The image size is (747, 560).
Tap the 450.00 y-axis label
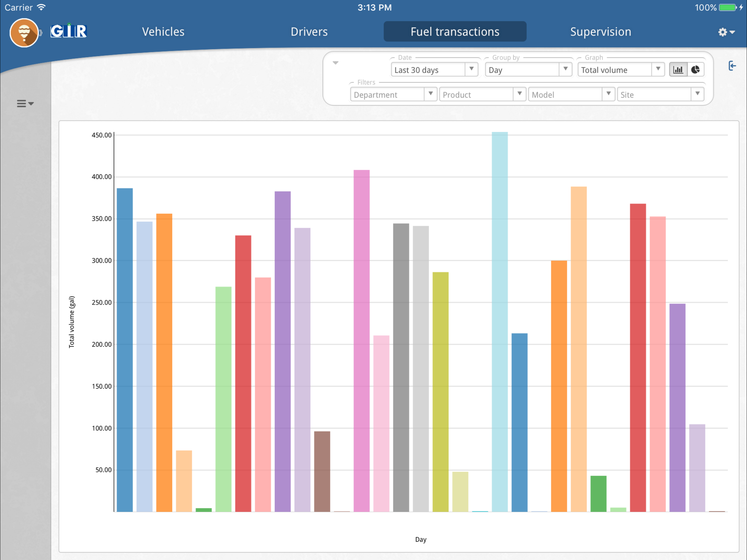(101, 135)
